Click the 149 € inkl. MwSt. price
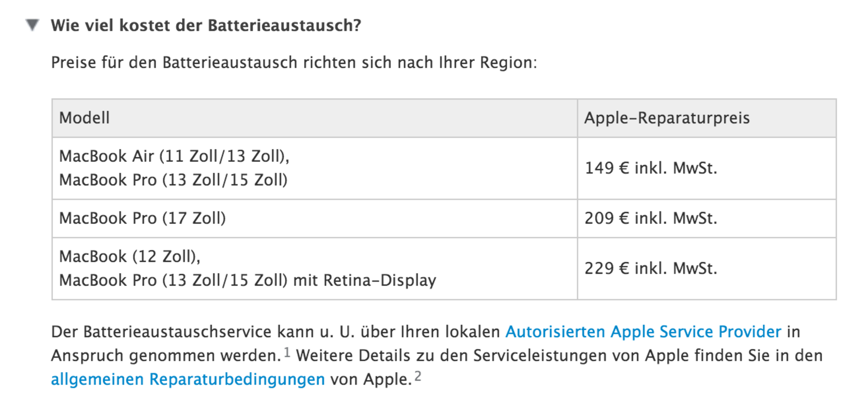 point(651,168)
